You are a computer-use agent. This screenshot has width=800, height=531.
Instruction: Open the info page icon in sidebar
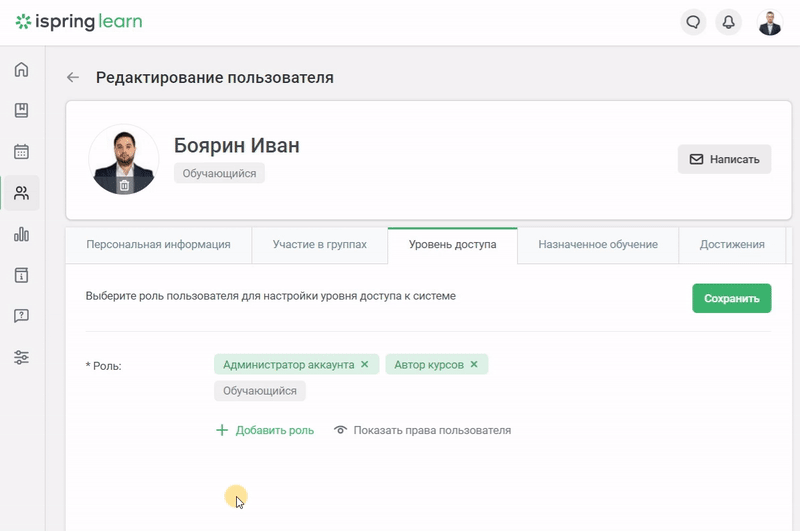[21, 275]
